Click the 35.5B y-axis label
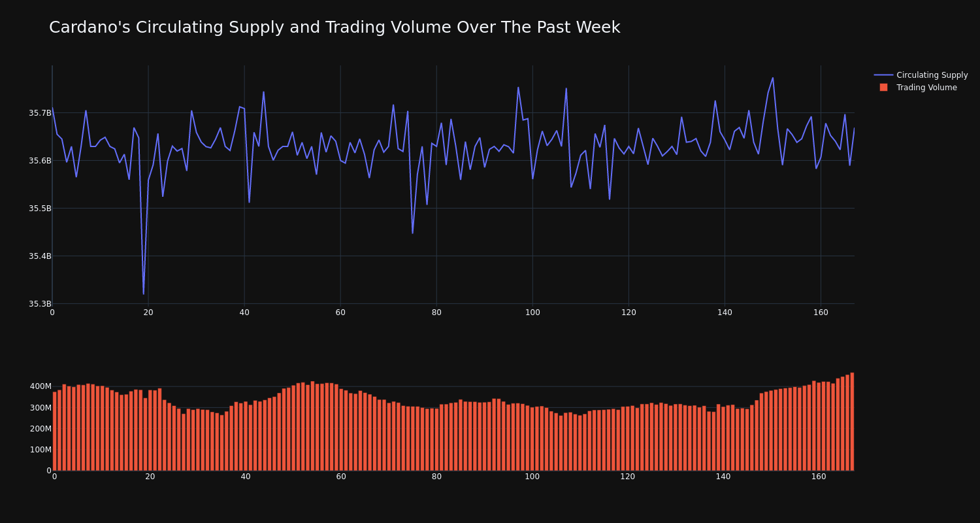The width and height of the screenshot is (980, 523). 40,209
